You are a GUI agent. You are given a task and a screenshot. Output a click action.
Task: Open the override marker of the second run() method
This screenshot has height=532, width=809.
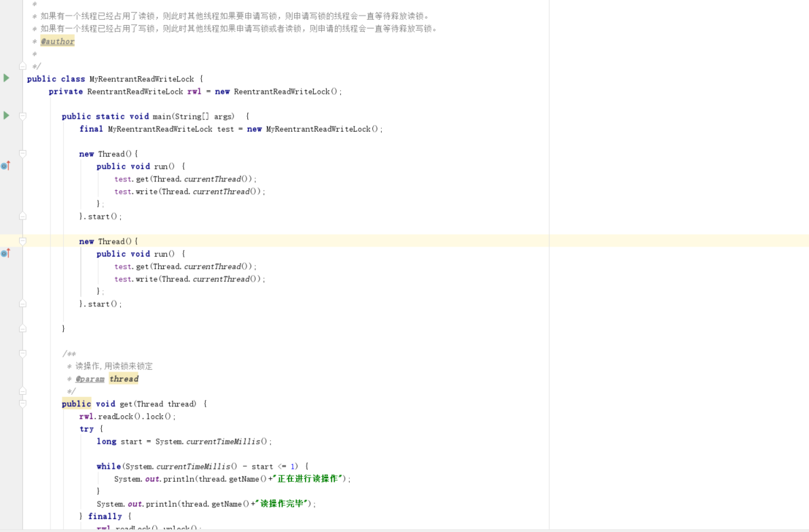(5, 253)
